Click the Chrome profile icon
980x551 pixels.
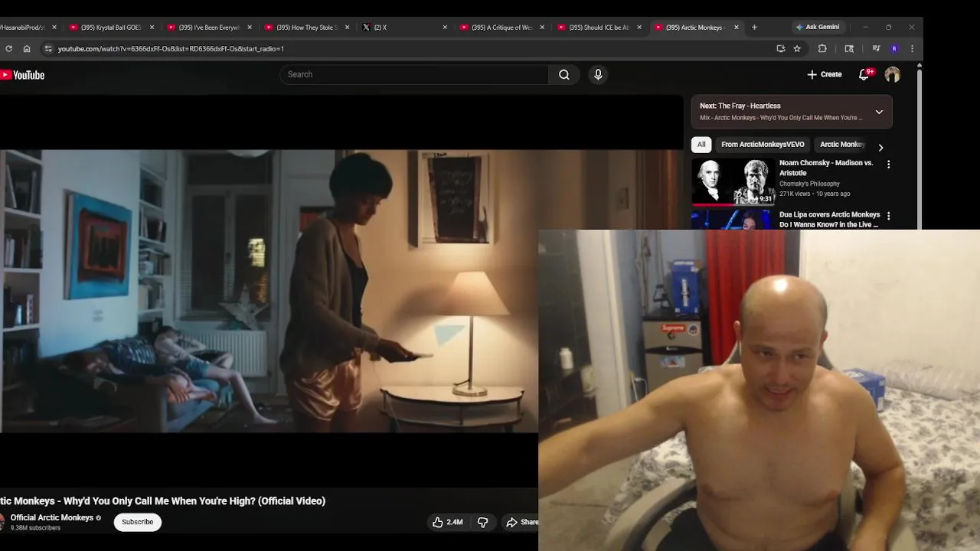pos(893,48)
